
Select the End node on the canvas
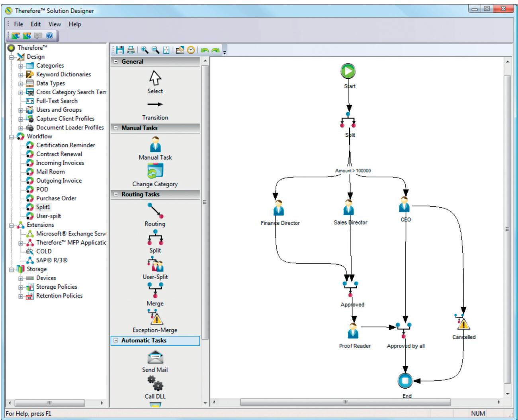tap(405, 381)
